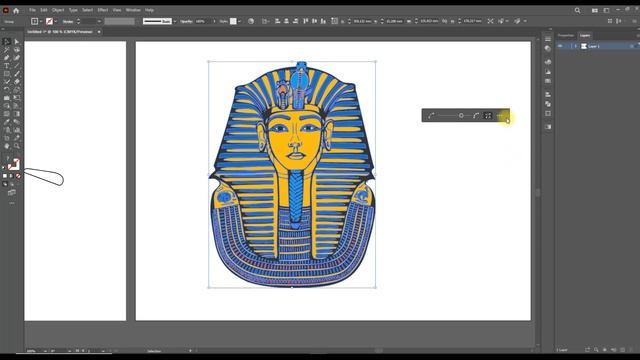The width and height of the screenshot is (640, 360).
Task: Open the brush definition dropdown
Action: point(175,21)
